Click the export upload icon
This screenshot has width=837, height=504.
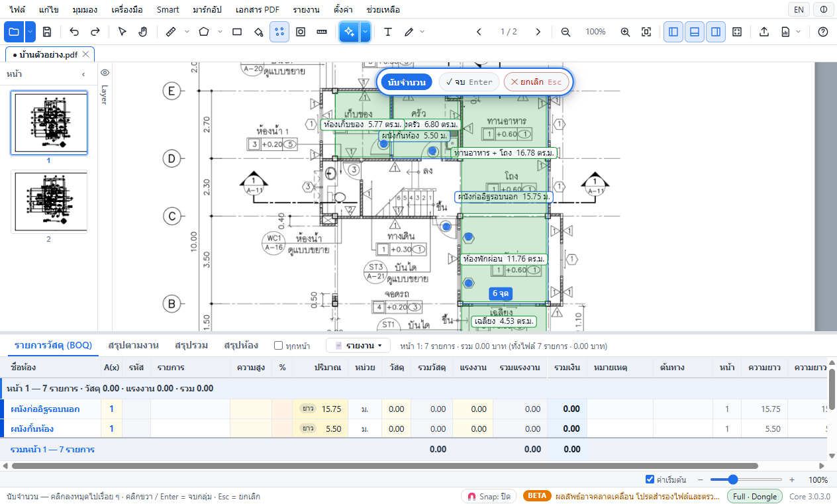coord(764,32)
